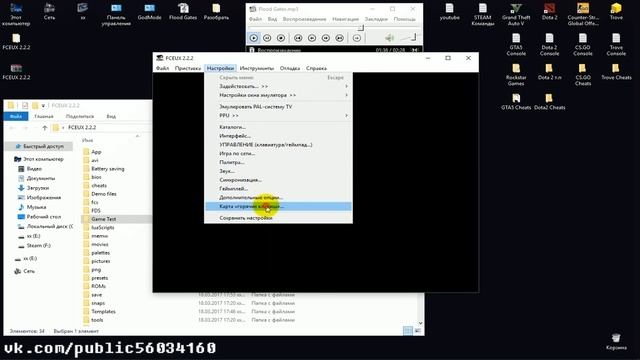Select the highlighted hotkey map menu entry
640x360 pixels.
(x=278, y=207)
